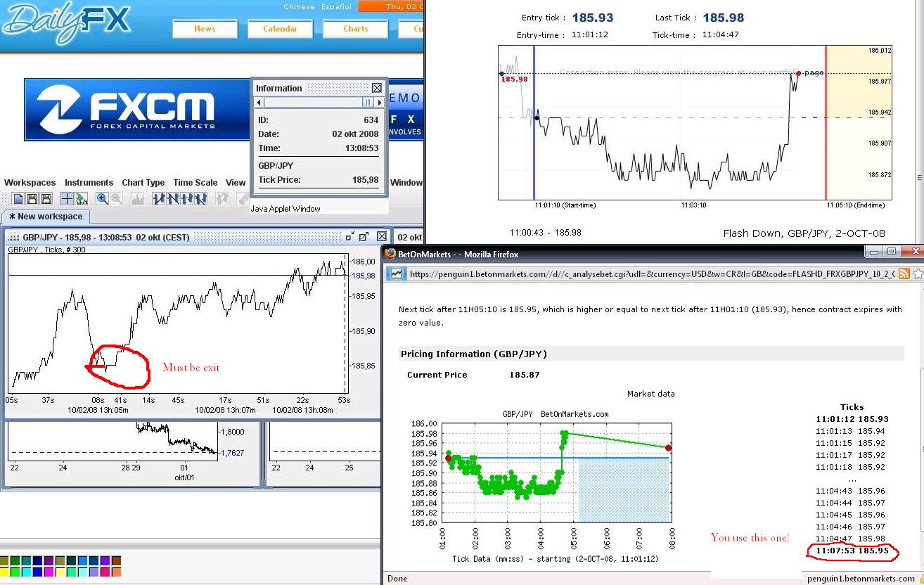Click the grey bar-chart toolbar icon
Image resolution: width=924 pixels, height=585 pixels.
coord(137,199)
